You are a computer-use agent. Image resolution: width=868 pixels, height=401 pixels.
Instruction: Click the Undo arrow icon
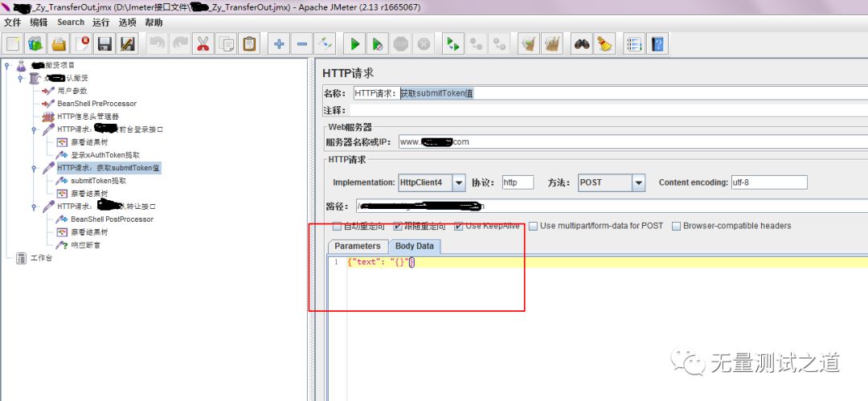tap(158, 43)
